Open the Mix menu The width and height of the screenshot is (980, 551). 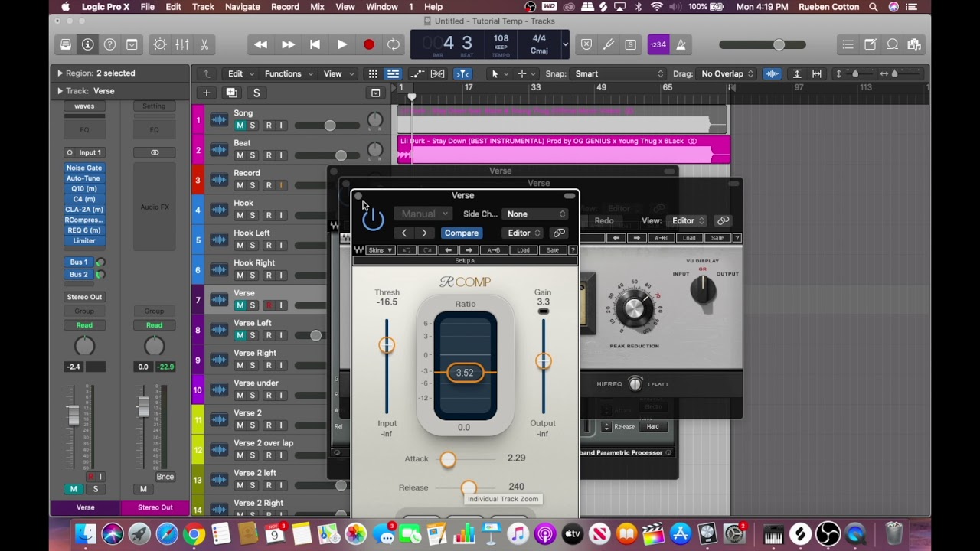point(317,7)
